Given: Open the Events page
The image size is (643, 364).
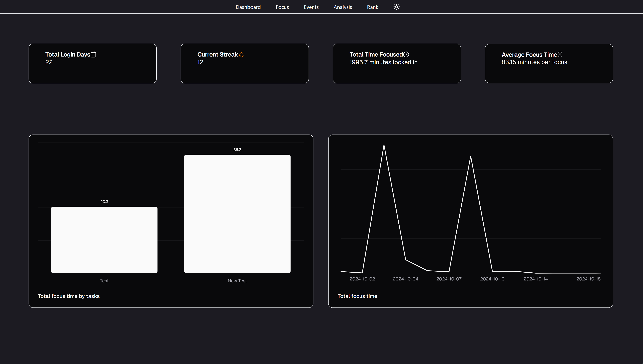Looking at the screenshot, I should [311, 7].
